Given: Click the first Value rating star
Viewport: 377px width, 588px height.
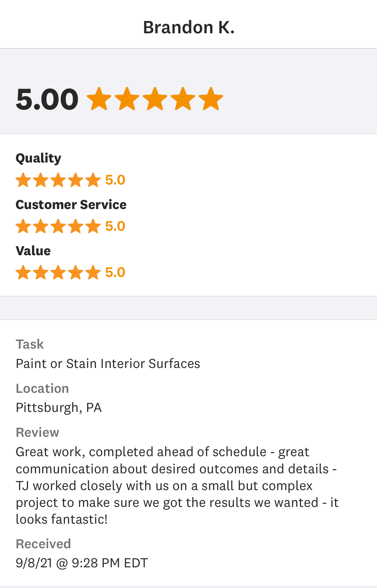Looking at the screenshot, I should click(x=23, y=272).
